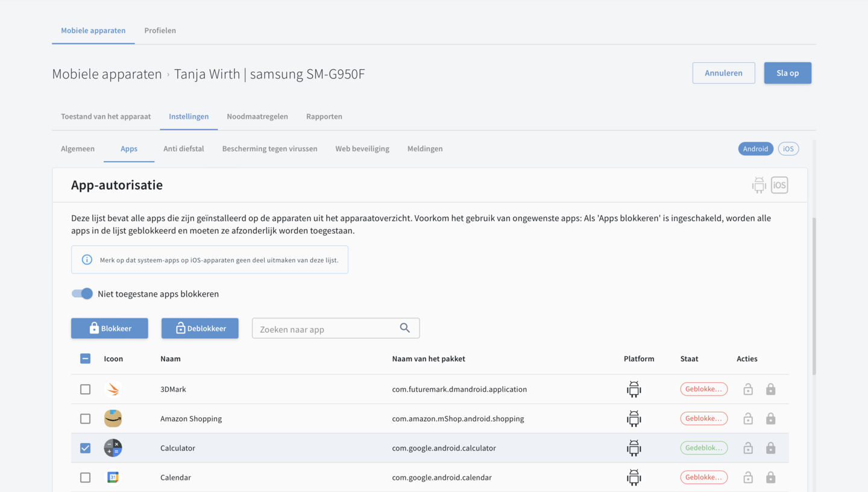868x492 pixels.
Task: Click the Android robot icon in App-autorisatie header
Action: tap(759, 185)
